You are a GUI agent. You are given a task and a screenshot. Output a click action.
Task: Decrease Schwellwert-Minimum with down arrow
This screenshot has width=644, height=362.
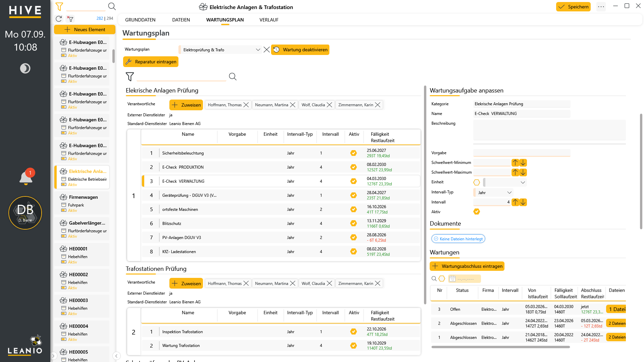[523, 163]
